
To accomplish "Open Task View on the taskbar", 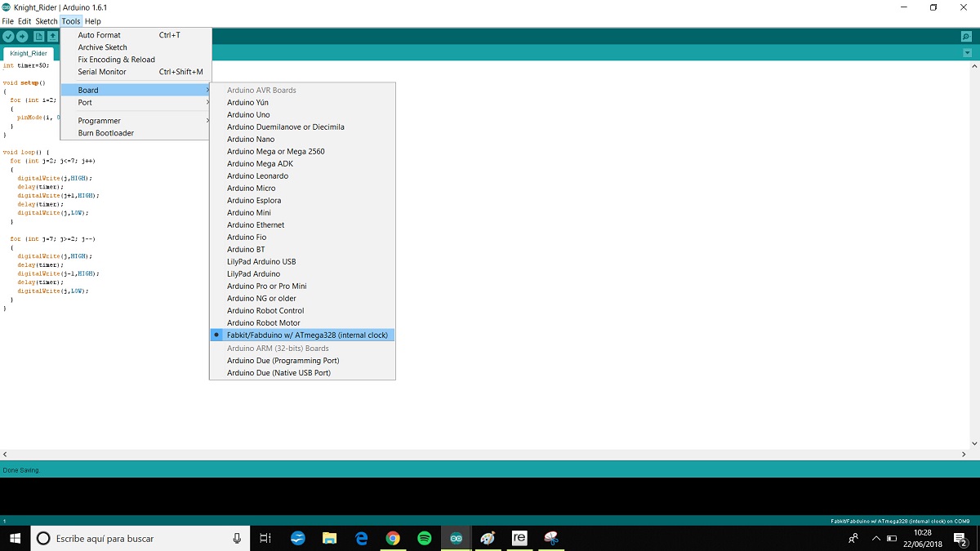I will [265, 538].
